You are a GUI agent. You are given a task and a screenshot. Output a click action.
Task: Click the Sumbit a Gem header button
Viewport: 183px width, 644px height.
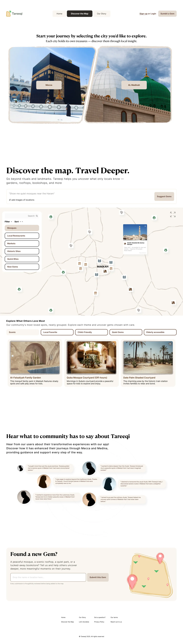click(168, 14)
